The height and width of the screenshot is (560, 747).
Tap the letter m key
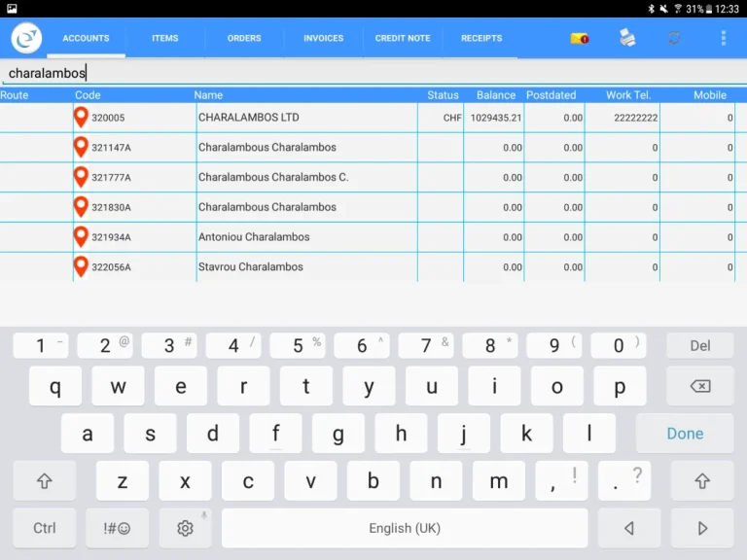coord(499,481)
